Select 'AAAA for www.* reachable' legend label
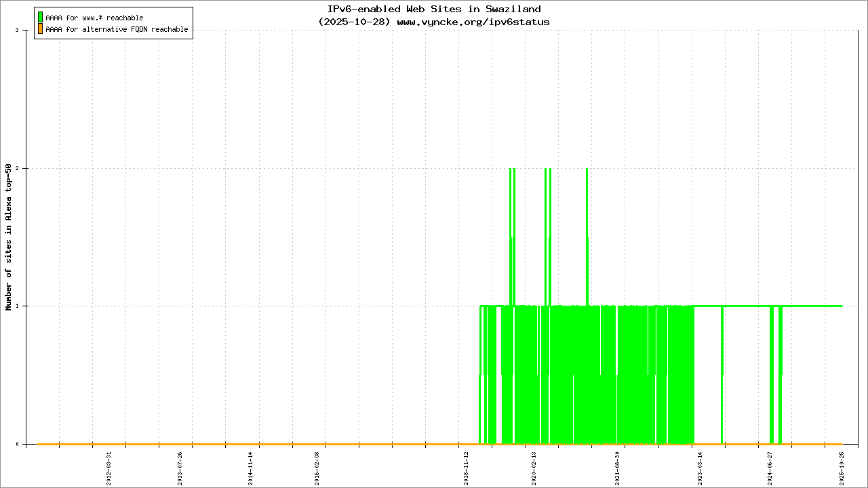This screenshot has width=868, height=488. click(94, 18)
